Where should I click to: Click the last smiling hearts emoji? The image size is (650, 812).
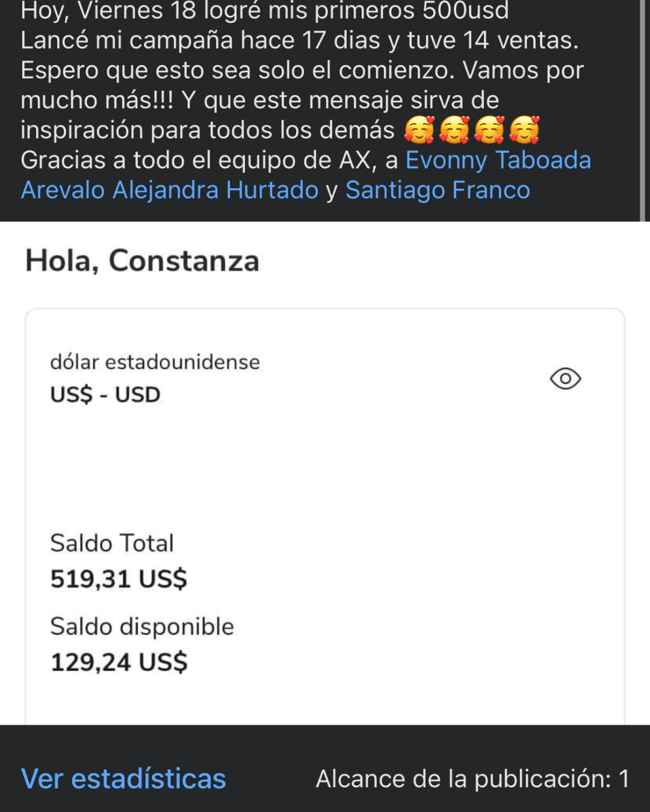pyautogui.click(x=524, y=131)
